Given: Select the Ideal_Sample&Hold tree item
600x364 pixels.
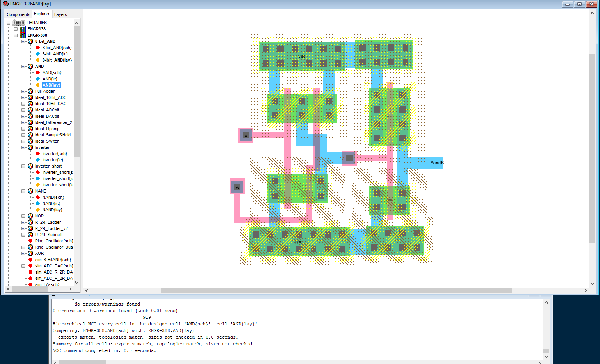Looking at the screenshot, I should [53, 135].
